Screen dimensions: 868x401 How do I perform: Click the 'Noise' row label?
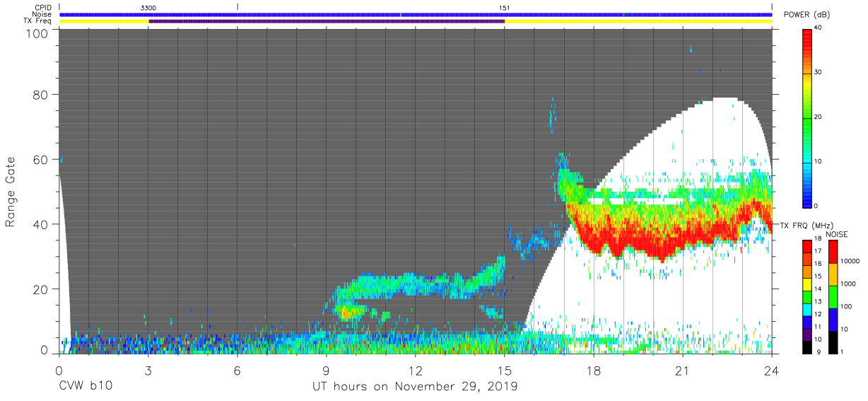[42, 14]
